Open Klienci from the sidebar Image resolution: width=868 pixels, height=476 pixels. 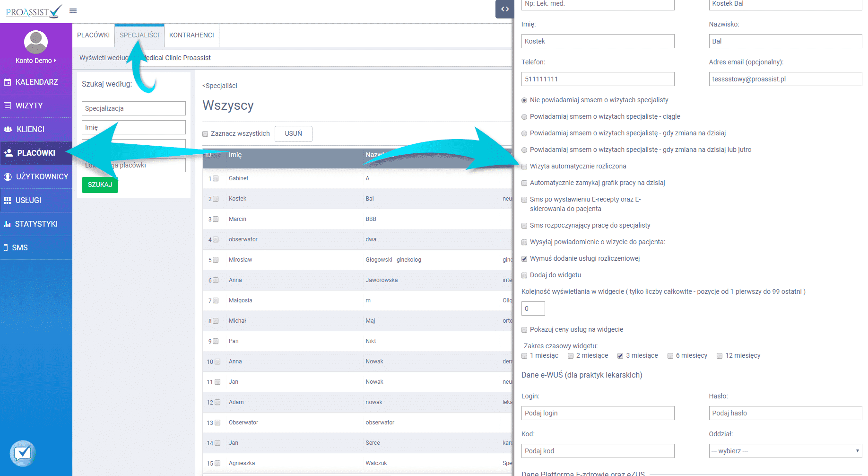click(x=36, y=129)
